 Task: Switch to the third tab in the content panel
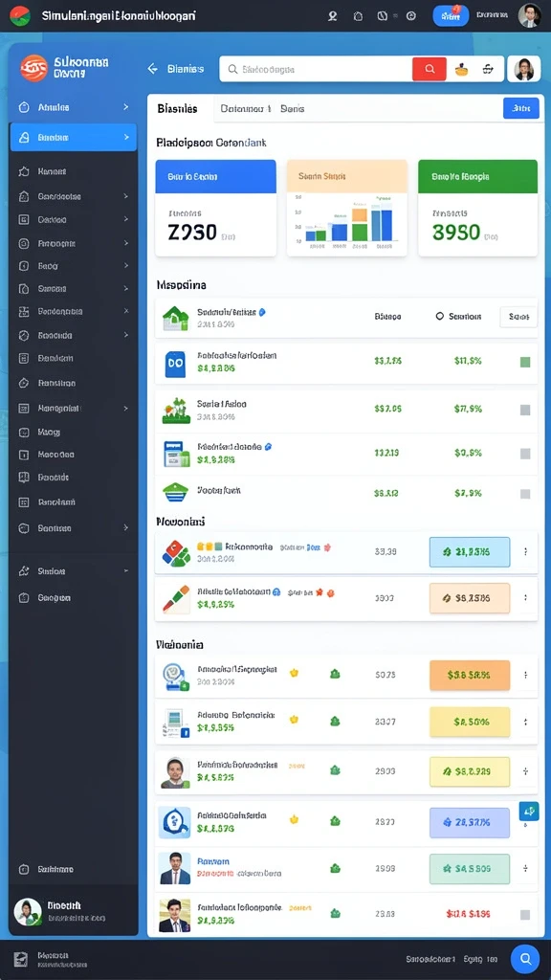click(x=293, y=109)
